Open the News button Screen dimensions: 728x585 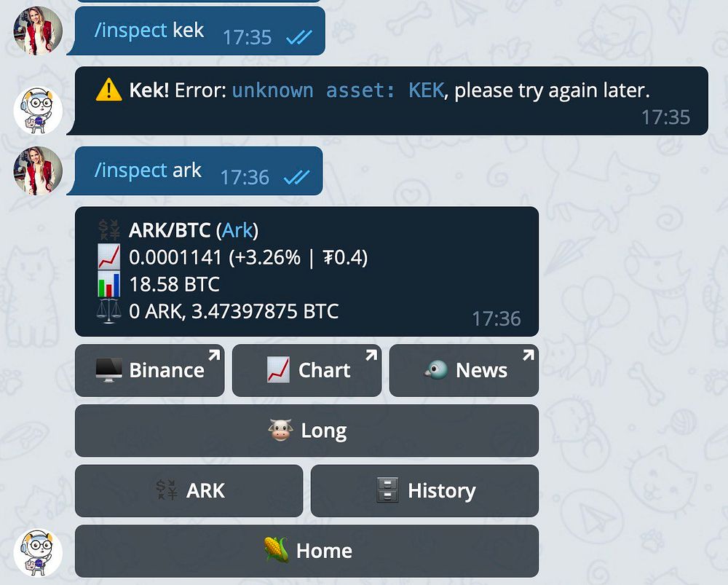[x=464, y=370]
